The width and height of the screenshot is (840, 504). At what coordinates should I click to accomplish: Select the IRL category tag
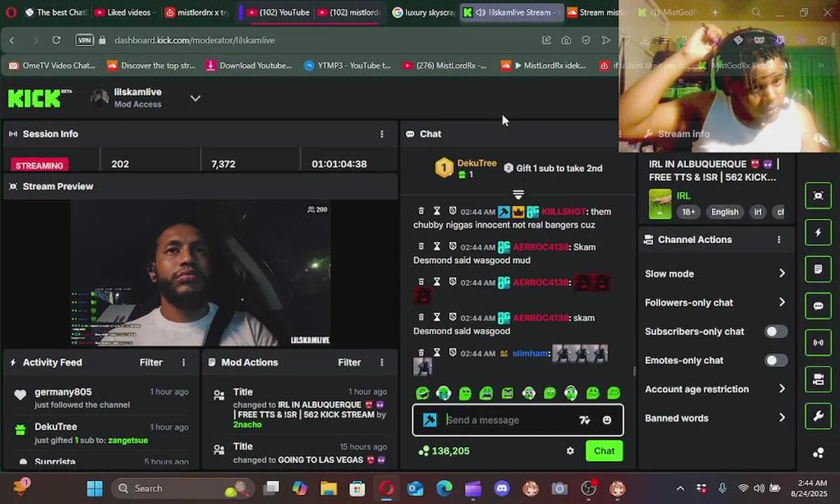tap(683, 196)
